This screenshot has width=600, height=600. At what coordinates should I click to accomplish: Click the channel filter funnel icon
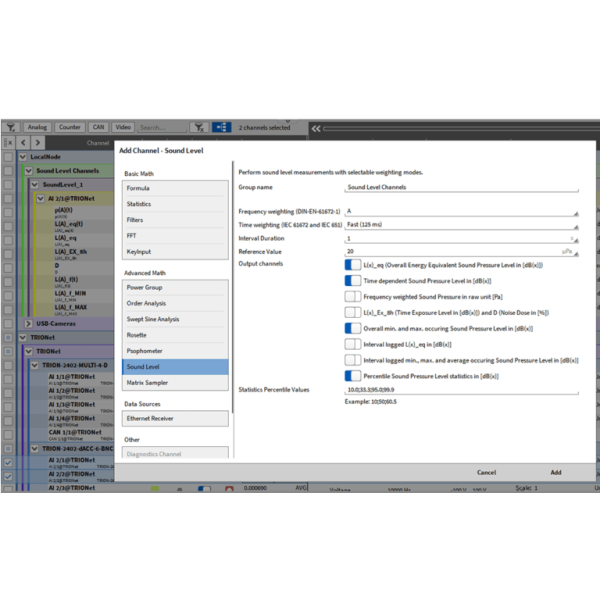[x=11, y=128]
